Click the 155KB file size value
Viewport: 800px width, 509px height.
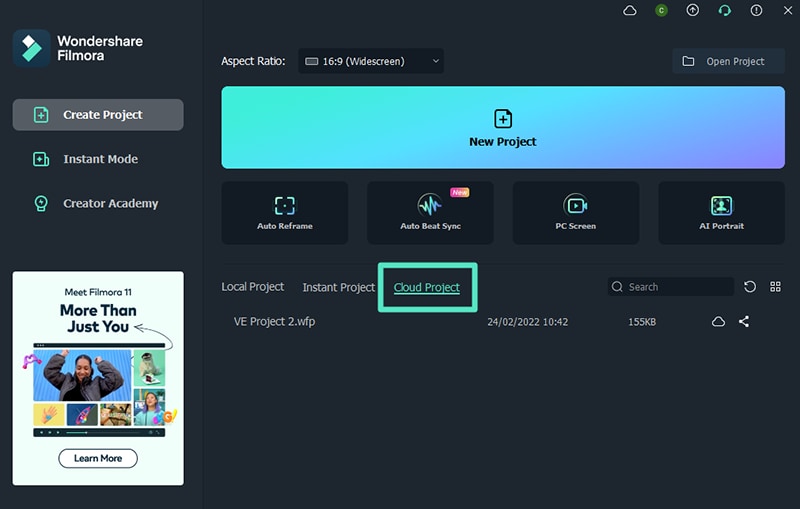point(642,322)
